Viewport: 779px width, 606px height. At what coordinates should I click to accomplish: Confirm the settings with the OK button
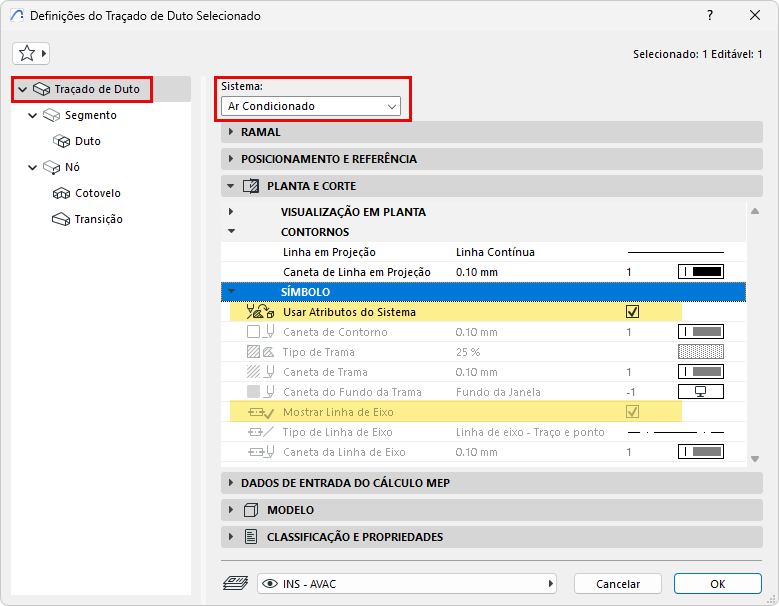tap(717, 584)
